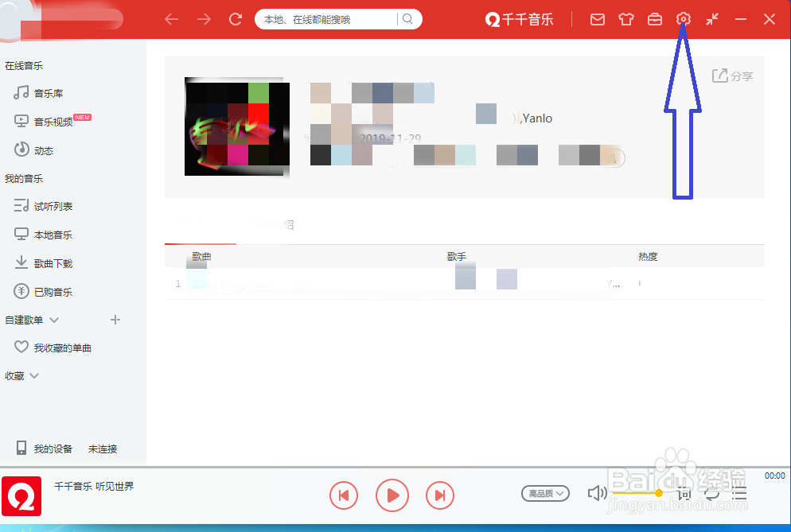Go back with the left arrow
This screenshot has height=532, width=791.
(172, 20)
